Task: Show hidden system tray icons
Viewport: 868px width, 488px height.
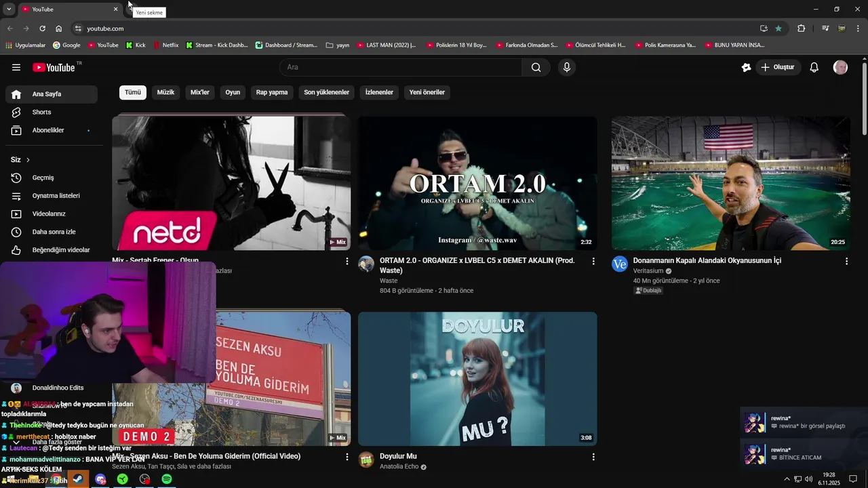Action: point(787,479)
